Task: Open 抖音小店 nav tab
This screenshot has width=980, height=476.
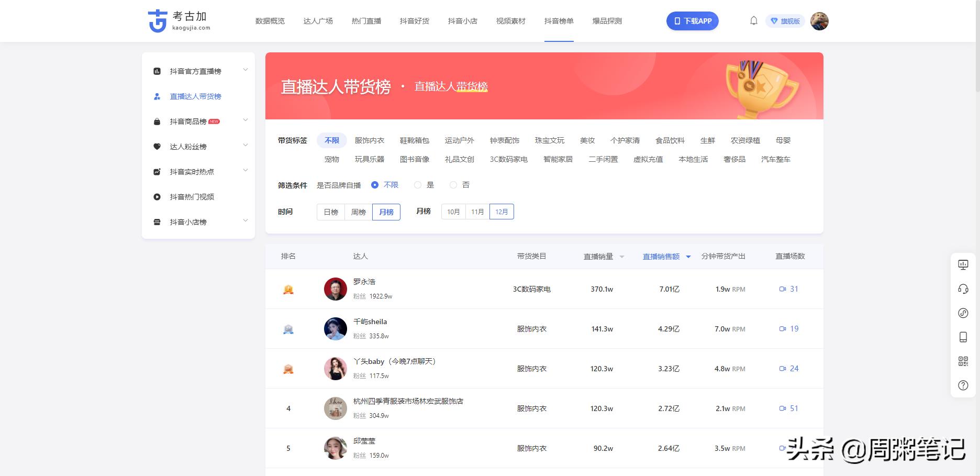Action: pyautogui.click(x=463, y=21)
